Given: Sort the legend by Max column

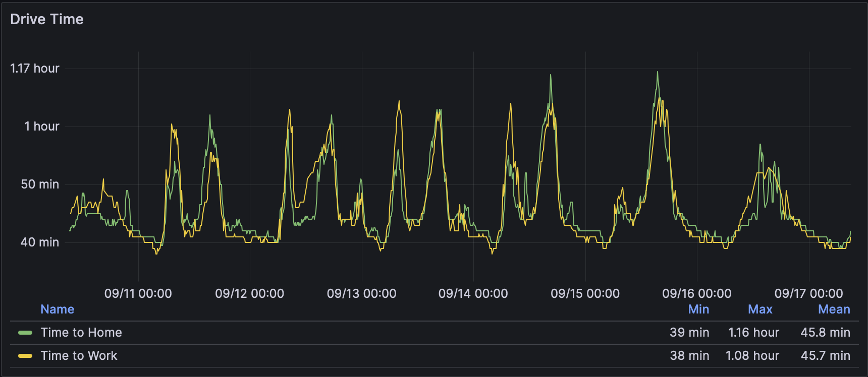Looking at the screenshot, I should point(760,309).
